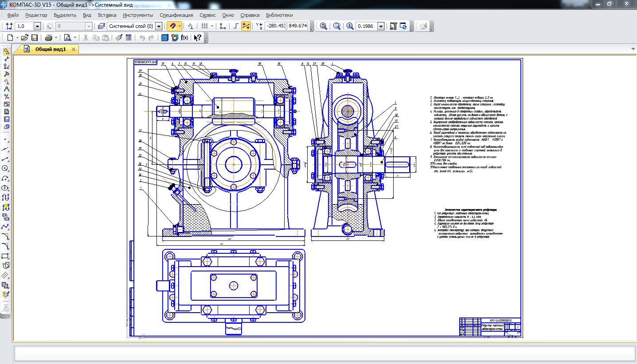Select the Ellipse drawing tool
The image size is (637, 364).
[6, 188]
